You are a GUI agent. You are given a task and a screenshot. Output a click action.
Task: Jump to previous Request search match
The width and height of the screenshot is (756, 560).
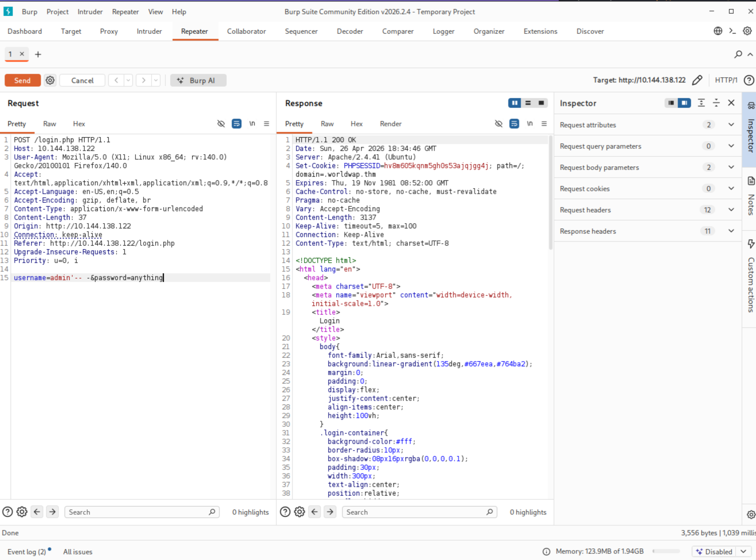[37, 512]
